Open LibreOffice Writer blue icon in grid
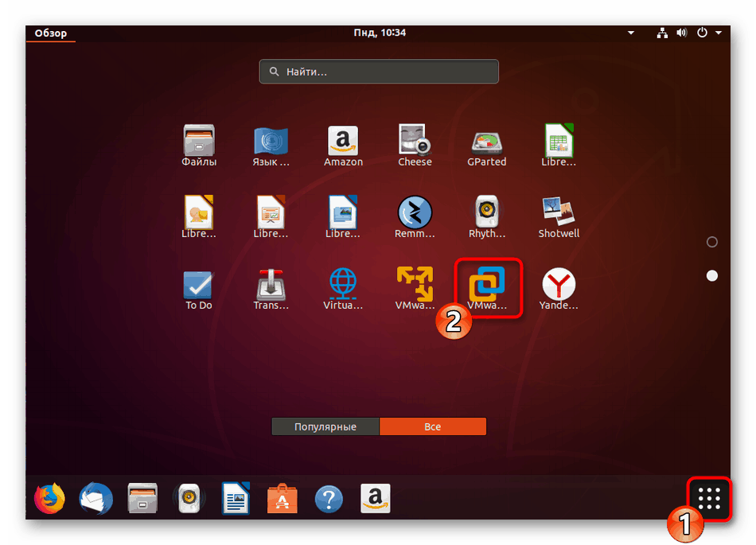 (x=343, y=217)
